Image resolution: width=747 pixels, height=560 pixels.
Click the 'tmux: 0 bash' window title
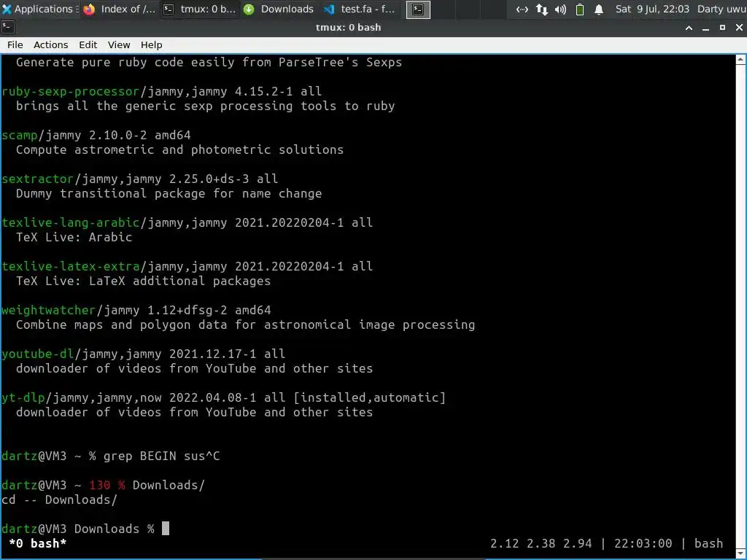(348, 28)
